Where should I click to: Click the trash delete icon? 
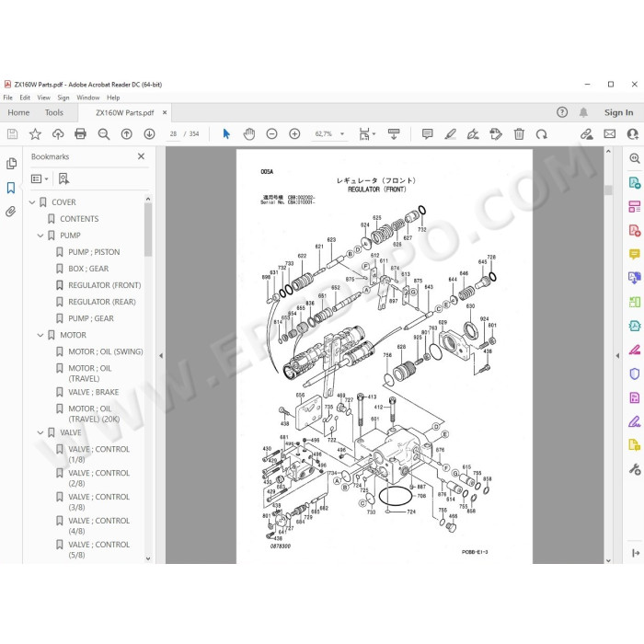tap(519, 134)
